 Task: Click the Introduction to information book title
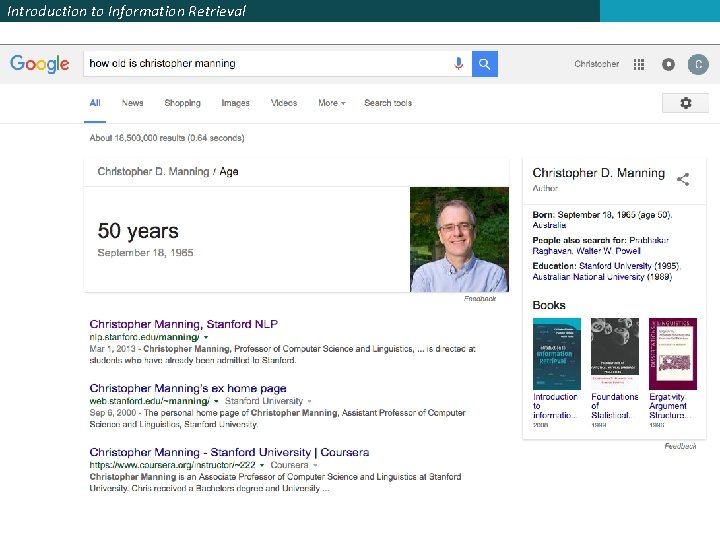point(555,406)
